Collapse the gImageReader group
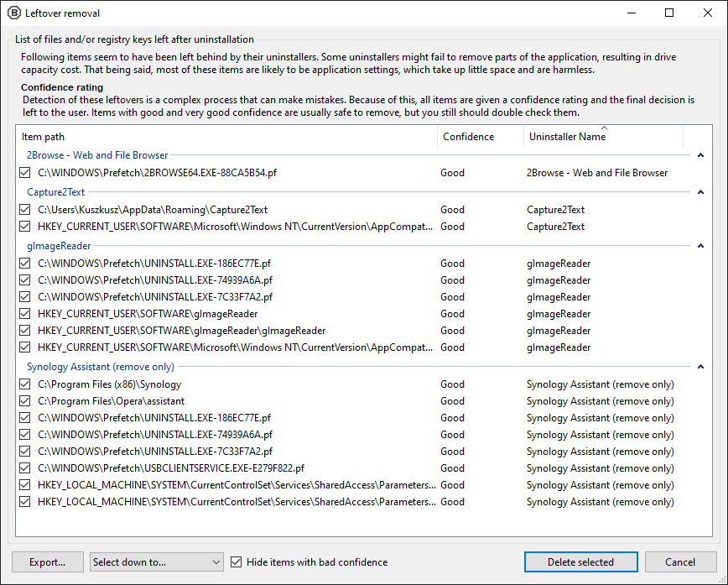Image resolution: width=728 pixels, height=585 pixels. click(700, 246)
